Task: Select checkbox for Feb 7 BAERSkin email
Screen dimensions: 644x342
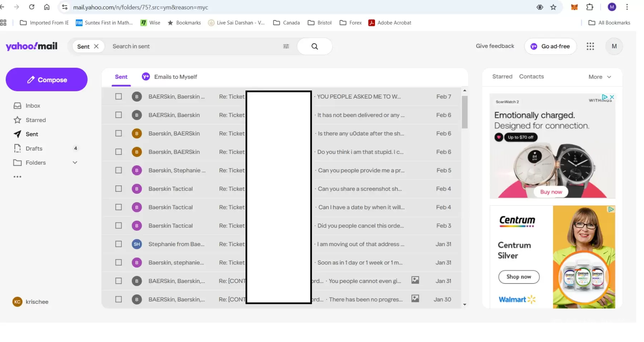Action: pyautogui.click(x=118, y=97)
